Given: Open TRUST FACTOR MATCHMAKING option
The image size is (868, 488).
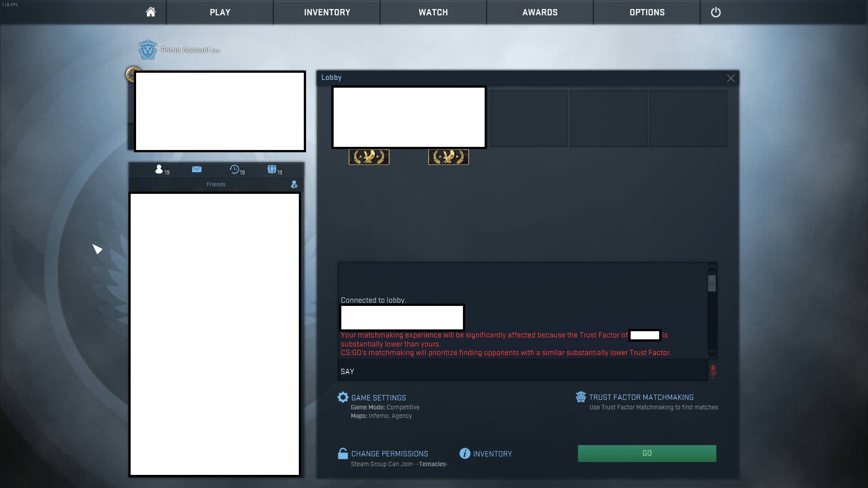Looking at the screenshot, I should click(x=641, y=397).
